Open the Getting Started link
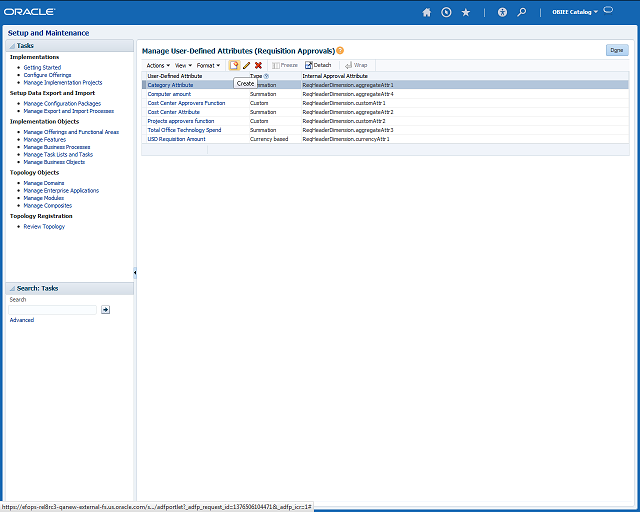The height and width of the screenshot is (512, 640). [x=42, y=67]
